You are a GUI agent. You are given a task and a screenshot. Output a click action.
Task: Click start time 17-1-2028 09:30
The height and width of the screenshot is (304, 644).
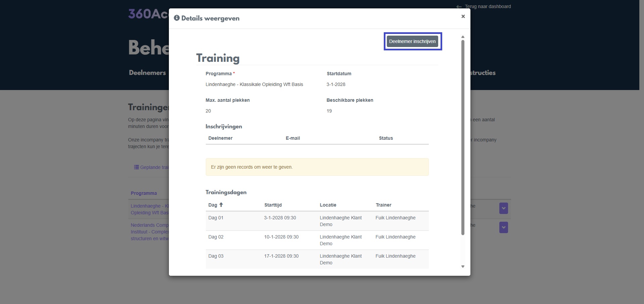[x=281, y=256]
